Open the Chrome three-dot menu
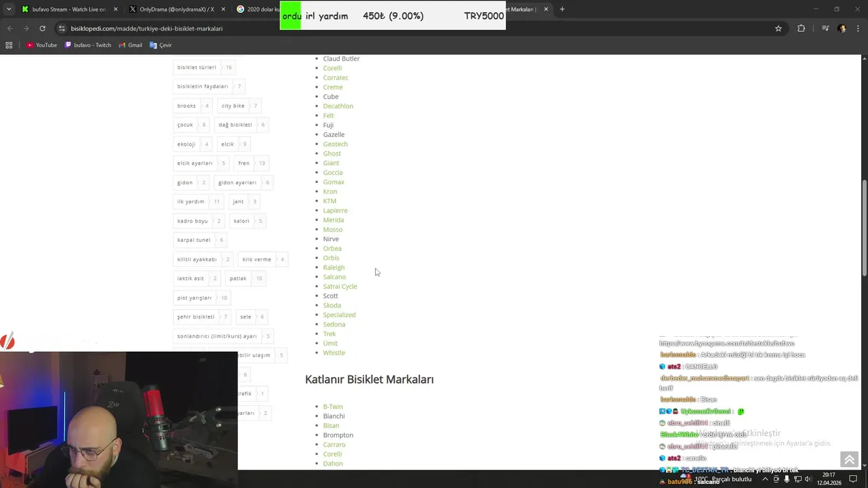 857,28
